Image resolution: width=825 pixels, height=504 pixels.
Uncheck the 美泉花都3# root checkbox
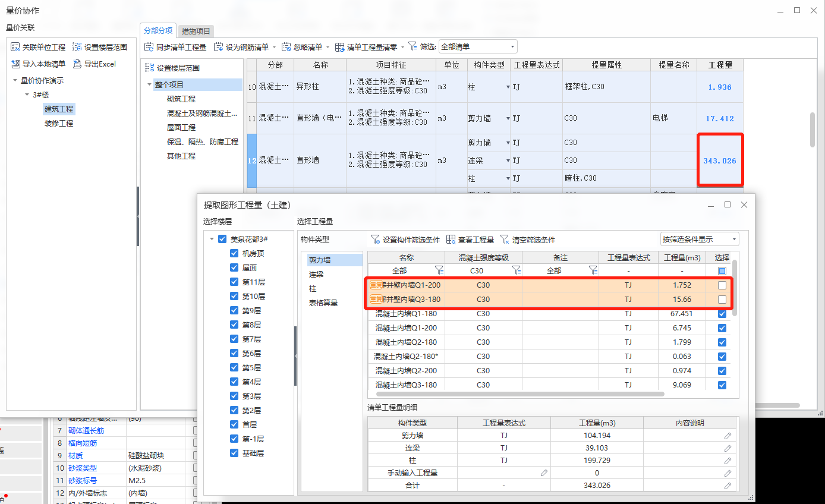(222, 239)
